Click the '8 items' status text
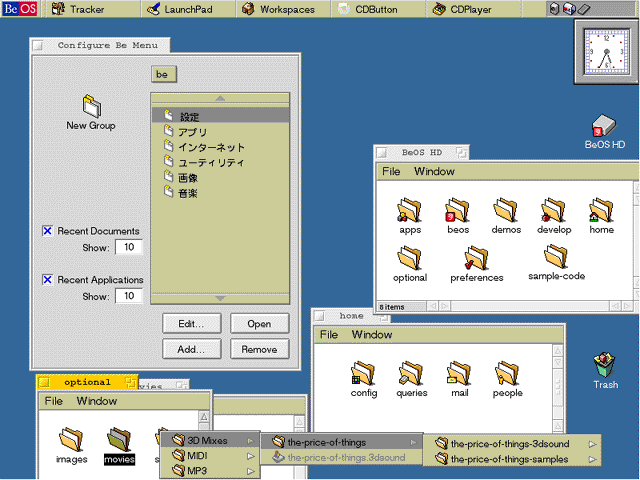Screen dimensions: 640x480 click(x=392, y=307)
